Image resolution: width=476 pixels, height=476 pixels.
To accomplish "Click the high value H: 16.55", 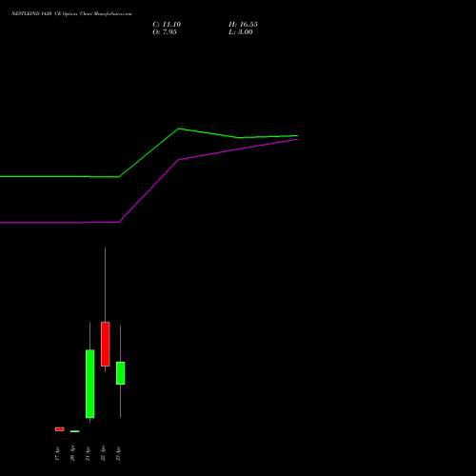I will (x=243, y=25).
